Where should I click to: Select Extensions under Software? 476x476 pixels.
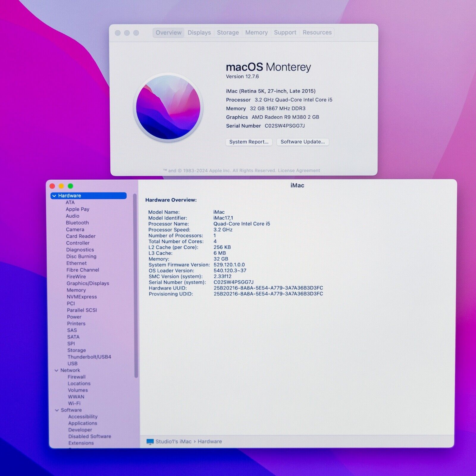[x=81, y=443]
